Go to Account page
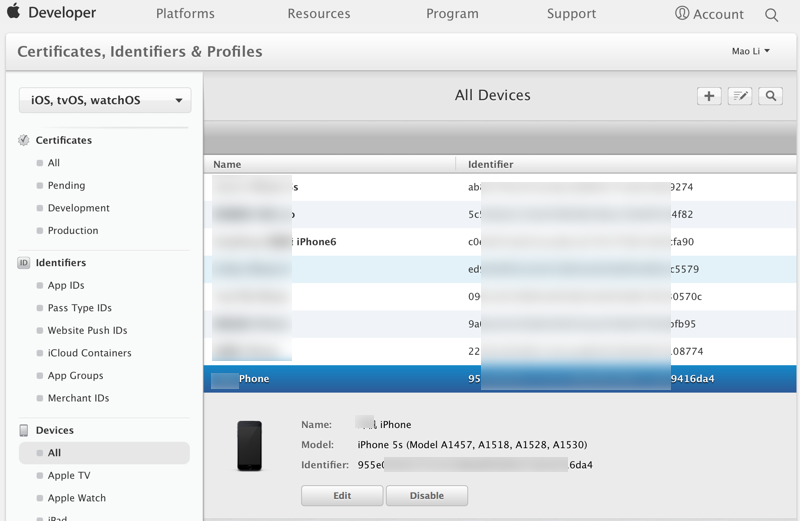800x521 pixels. 718,14
